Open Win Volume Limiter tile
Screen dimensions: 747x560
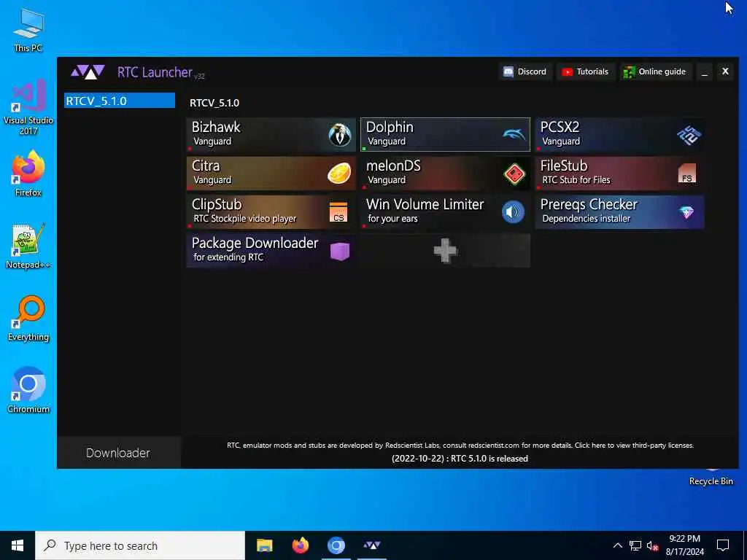(x=445, y=212)
